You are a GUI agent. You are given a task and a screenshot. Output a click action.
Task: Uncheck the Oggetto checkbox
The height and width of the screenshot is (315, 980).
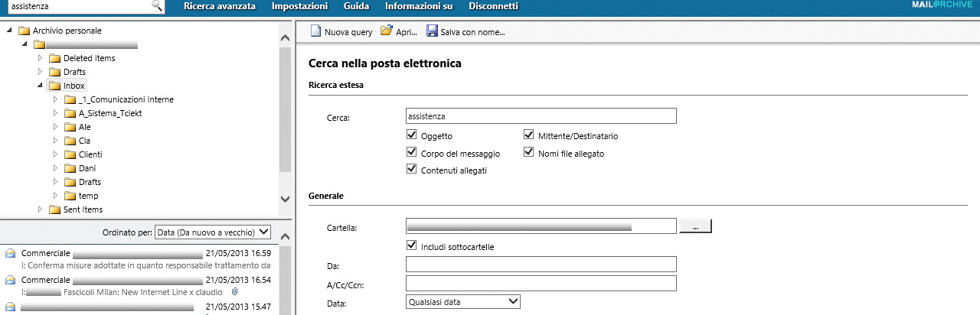point(412,135)
